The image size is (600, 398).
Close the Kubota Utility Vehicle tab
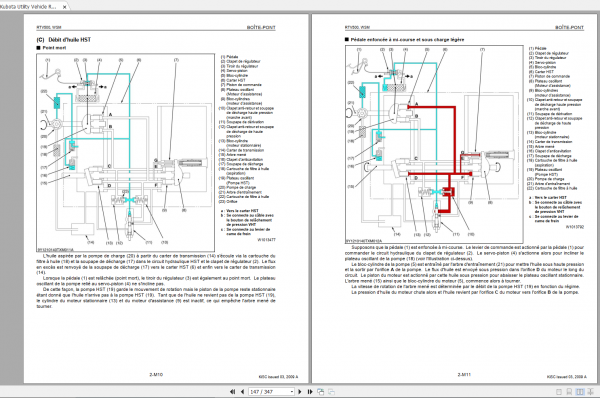tap(65, 7)
